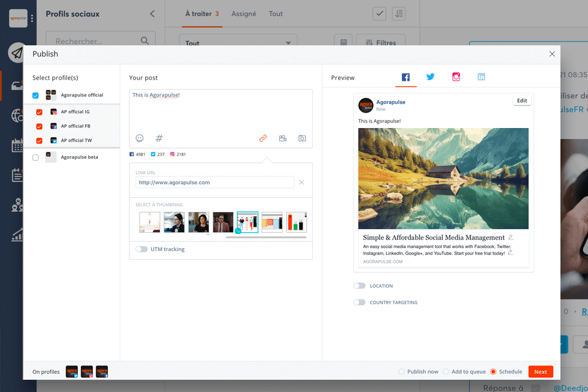Select Publish now radio option
Viewport: 588px width, 392px height.
click(x=402, y=372)
